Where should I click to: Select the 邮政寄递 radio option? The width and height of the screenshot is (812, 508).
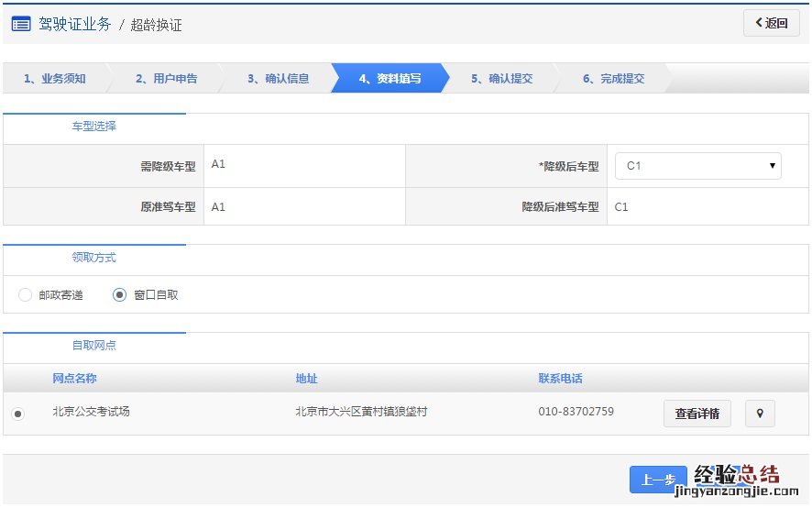[26, 295]
